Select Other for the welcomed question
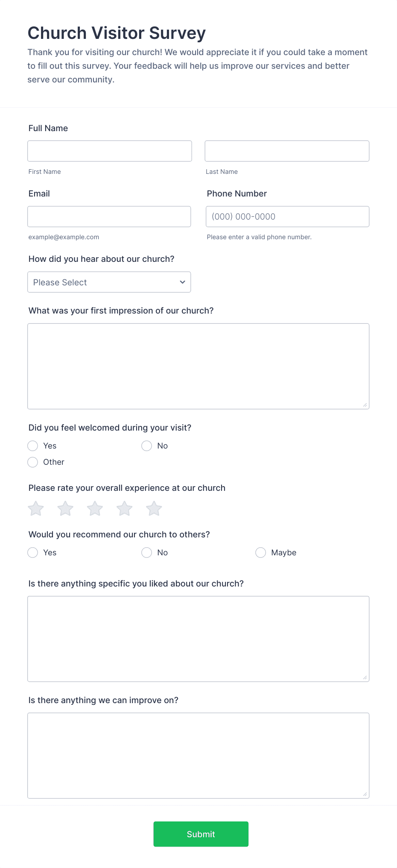 [x=32, y=462]
